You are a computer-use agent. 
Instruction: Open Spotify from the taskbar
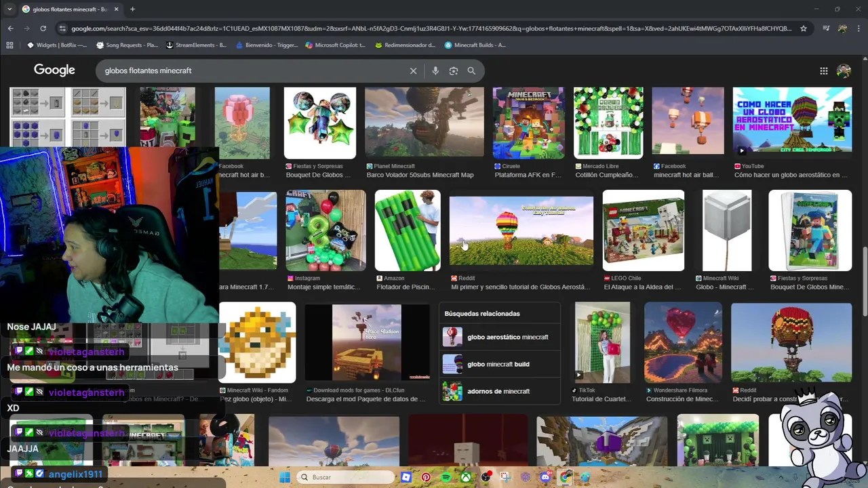click(446, 477)
